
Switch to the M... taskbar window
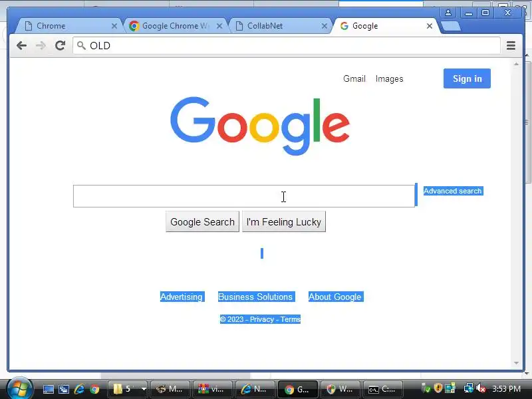[170, 389]
